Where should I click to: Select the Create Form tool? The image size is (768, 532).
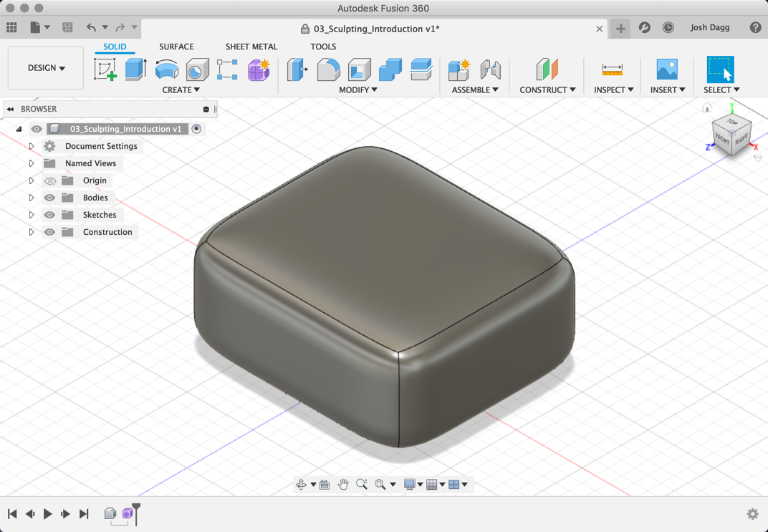[259, 69]
